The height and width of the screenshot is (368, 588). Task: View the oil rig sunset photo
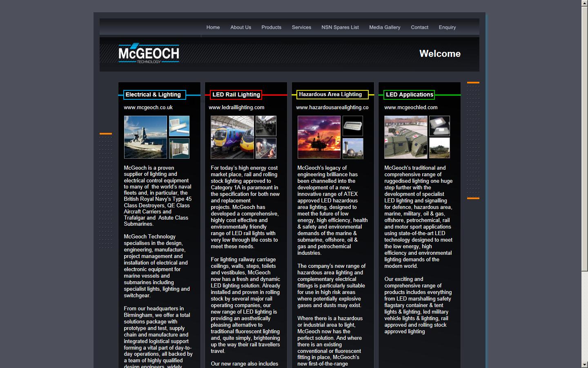pyautogui.click(x=319, y=137)
